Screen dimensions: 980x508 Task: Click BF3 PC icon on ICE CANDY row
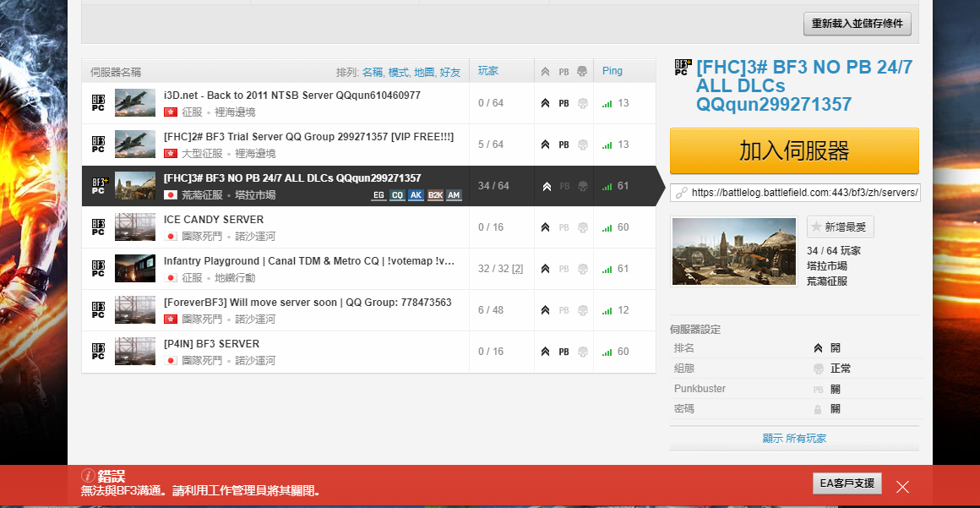98,227
